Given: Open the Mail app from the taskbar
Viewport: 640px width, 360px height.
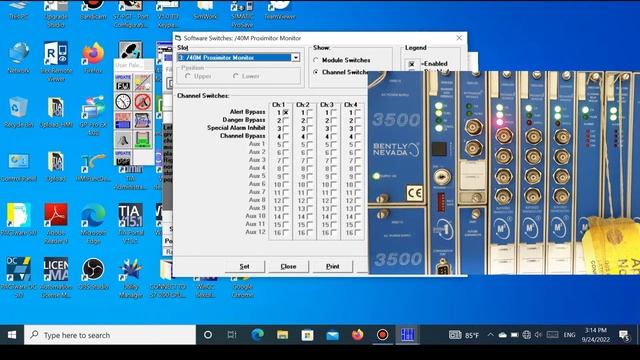Looking at the screenshot, I should point(332,335).
